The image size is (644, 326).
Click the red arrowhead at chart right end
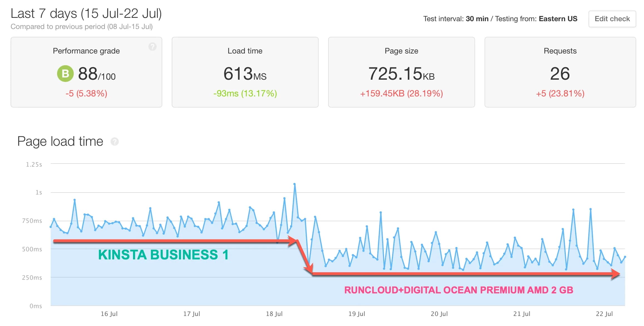click(616, 274)
